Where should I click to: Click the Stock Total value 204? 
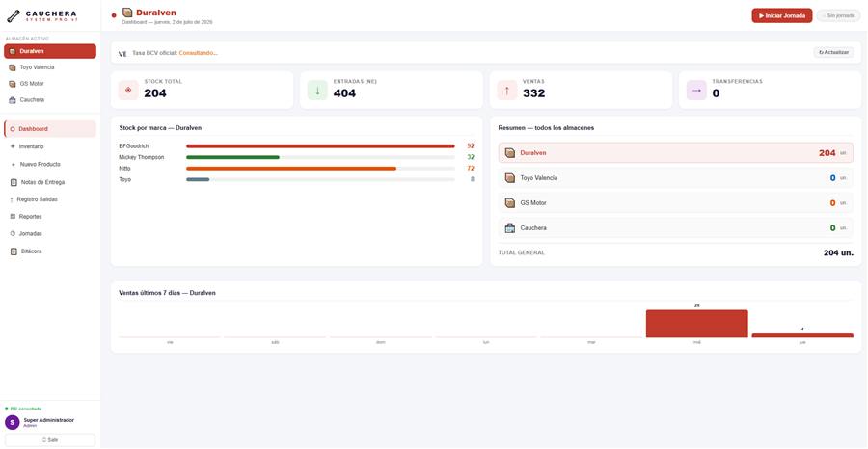coord(155,93)
